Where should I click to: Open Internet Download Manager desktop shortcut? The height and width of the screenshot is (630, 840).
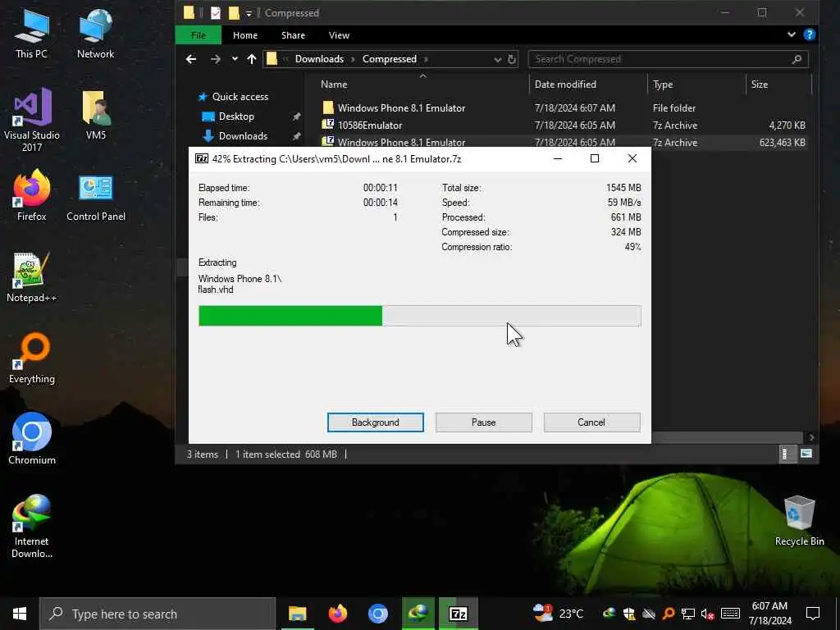(32, 526)
